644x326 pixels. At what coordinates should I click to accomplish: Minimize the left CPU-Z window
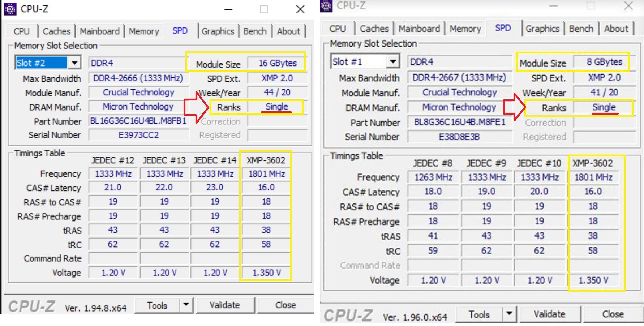click(228, 9)
